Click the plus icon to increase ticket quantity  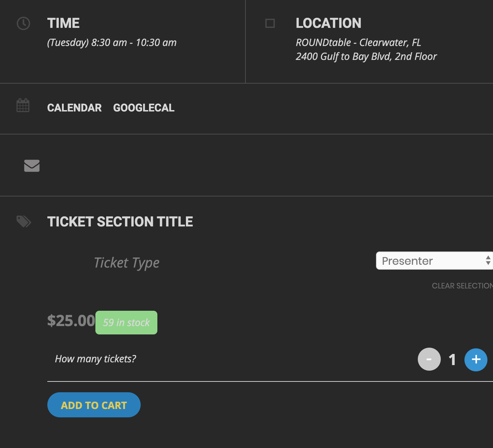pos(476,360)
